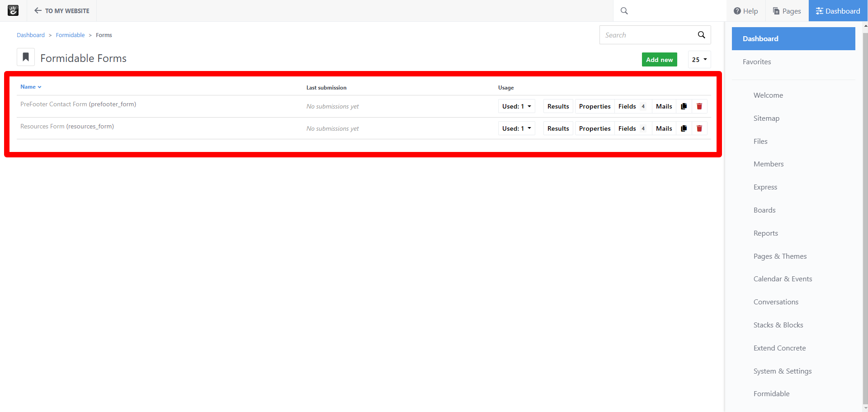Open Results for PreFooter Contact Form
The height and width of the screenshot is (412, 868).
click(x=558, y=106)
